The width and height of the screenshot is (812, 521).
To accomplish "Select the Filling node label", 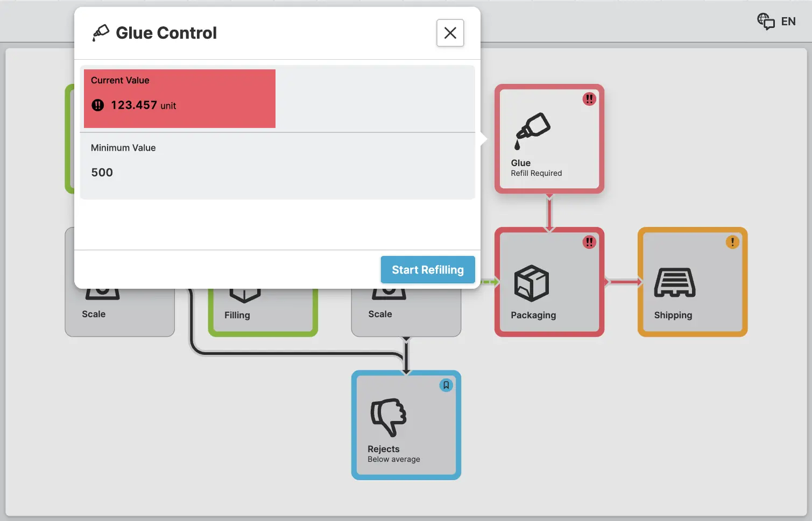I will click(237, 315).
